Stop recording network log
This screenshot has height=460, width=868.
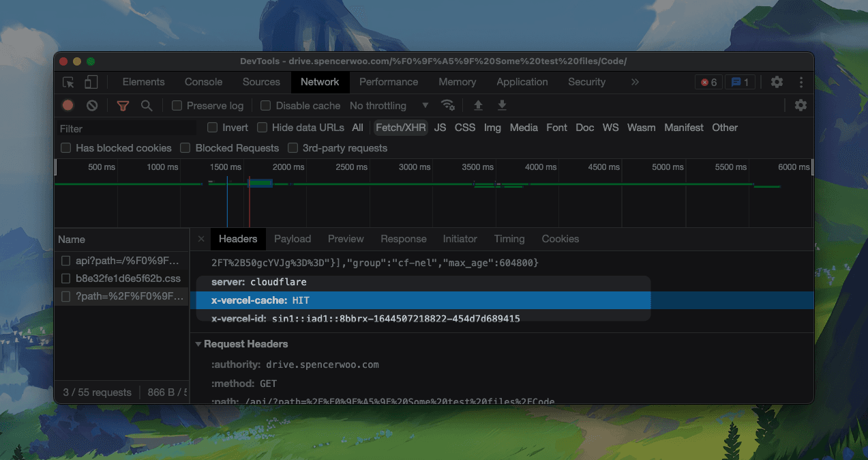point(68,106)
